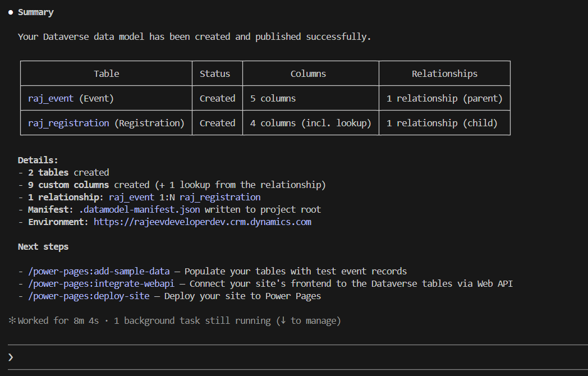Click the Status column header
The image size is (588, 376).
(215, 74)
